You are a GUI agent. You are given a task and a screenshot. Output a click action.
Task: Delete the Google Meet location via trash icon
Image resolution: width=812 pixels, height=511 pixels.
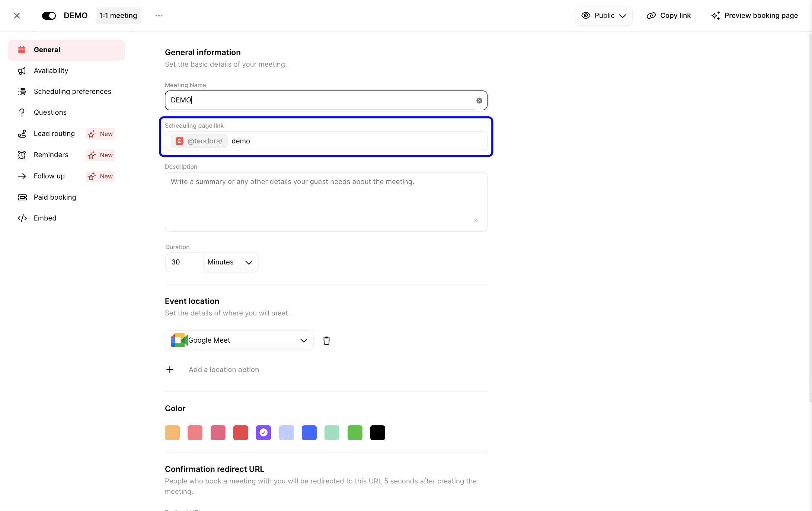[326, 340]
